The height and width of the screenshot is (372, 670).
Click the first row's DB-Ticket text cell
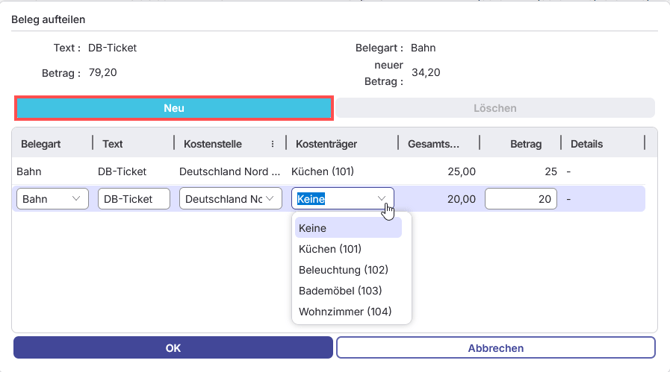pos(122,172)
